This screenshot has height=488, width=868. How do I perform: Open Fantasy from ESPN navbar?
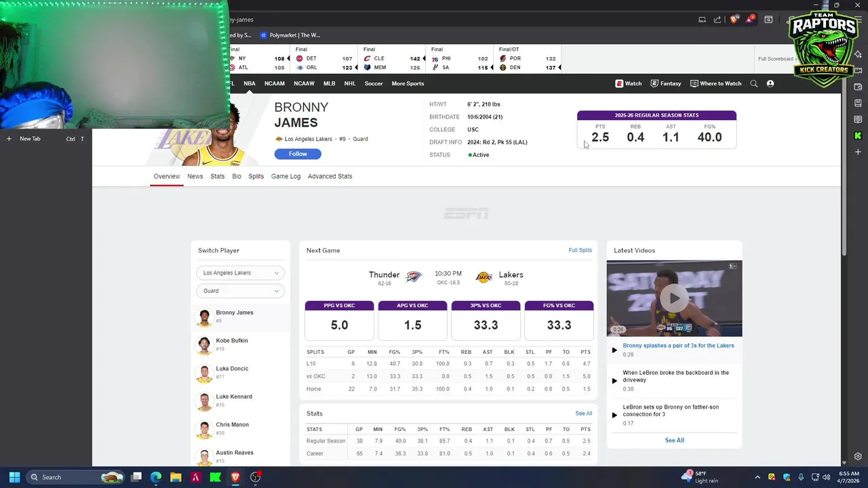point(665,83)
